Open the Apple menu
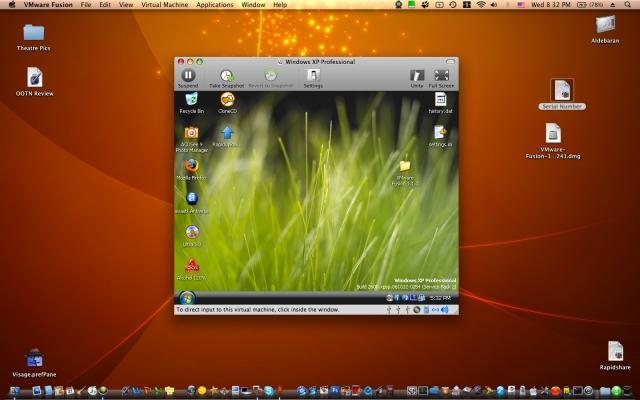The width and height of the screenshot is (640, 400). click(12, 4)
